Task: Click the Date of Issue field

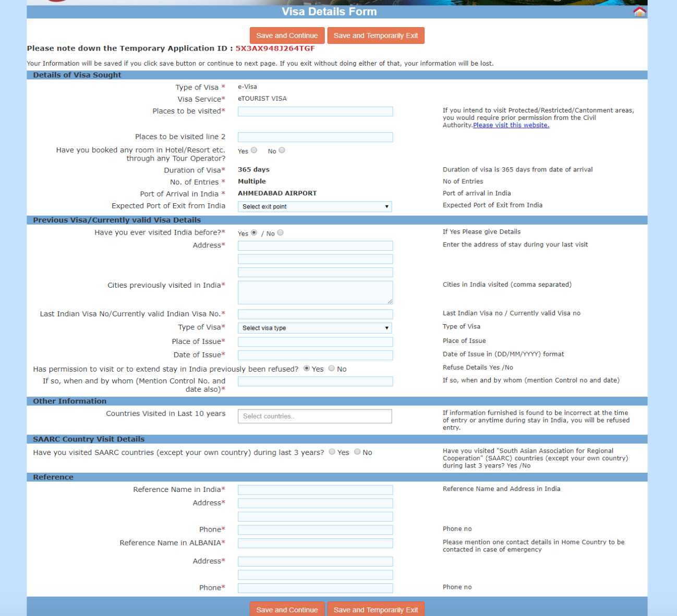Action: [x=315, y=355]
